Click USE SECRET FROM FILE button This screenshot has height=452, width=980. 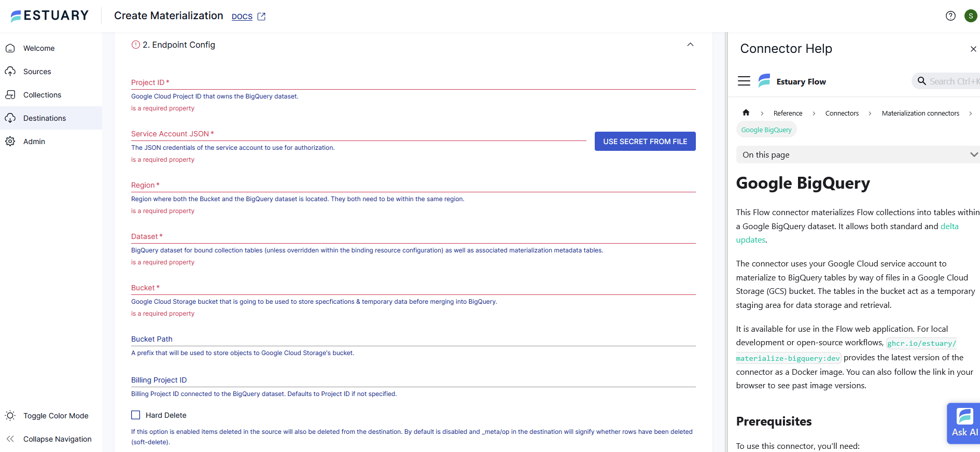click(x=645, y=142)
